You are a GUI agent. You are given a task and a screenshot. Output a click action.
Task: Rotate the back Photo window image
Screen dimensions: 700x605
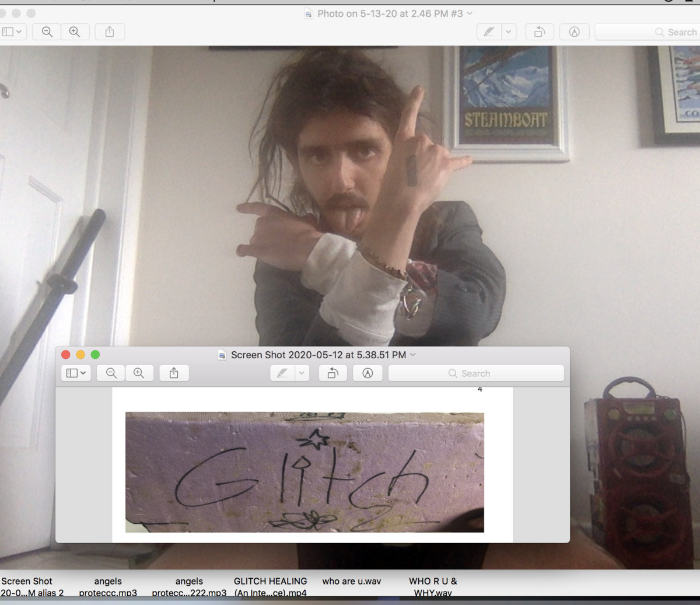(540, 32)
